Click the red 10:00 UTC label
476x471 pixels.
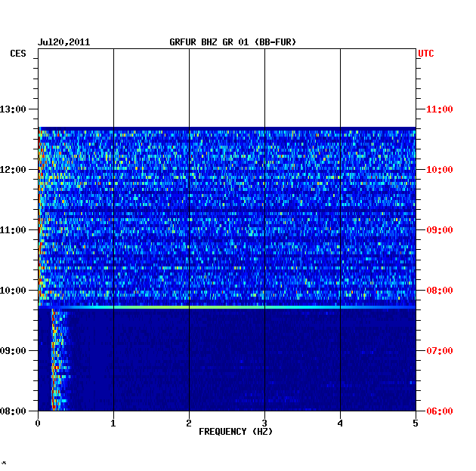tap(439, 170)
